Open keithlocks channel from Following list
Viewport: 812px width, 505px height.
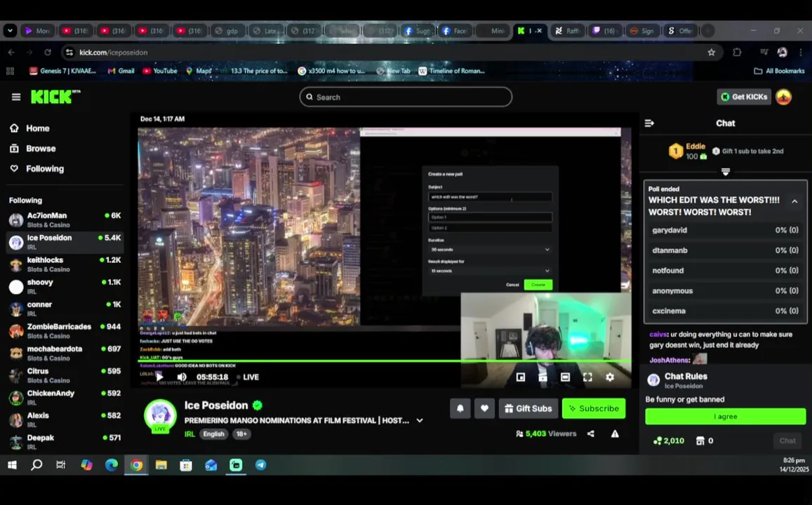coord(65,264)
